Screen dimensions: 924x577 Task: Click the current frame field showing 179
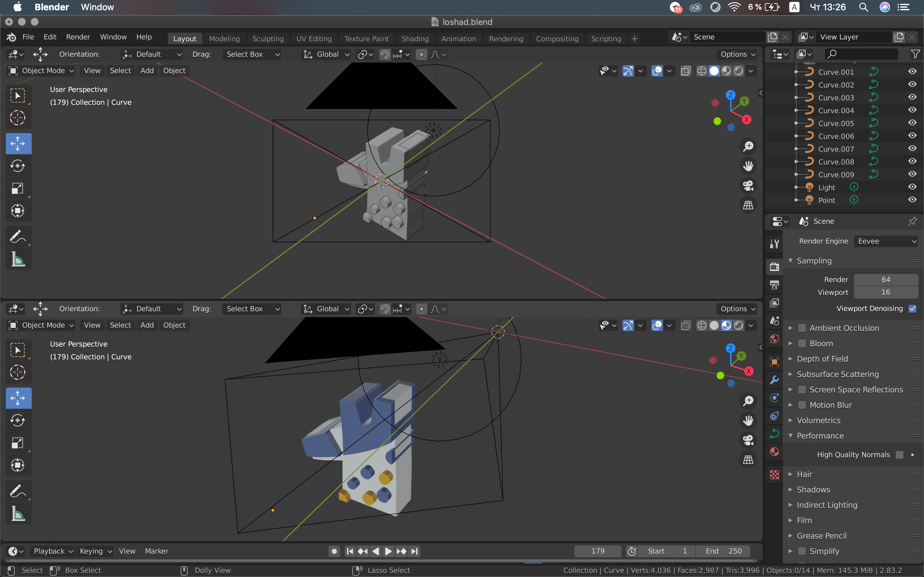pos(597,551)
